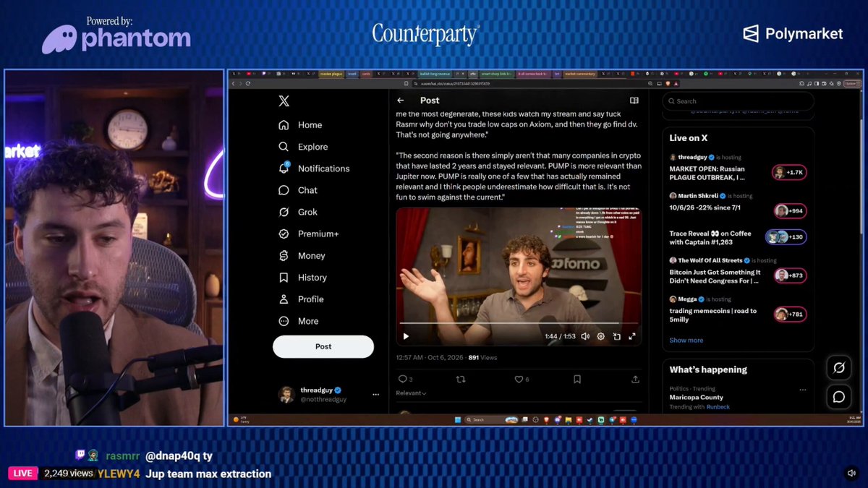Open Martin Shkreli's live broadcast listing
This screenshot has width=868, height=488.
pyautogui.click(x=738, y=203)
